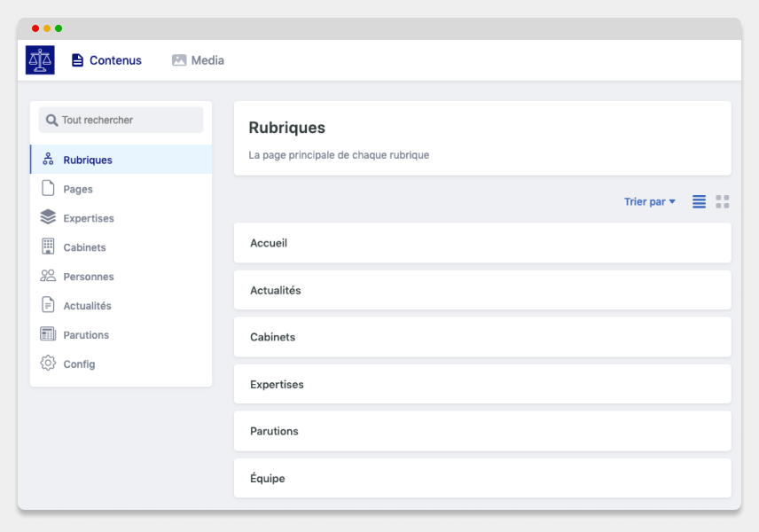Image resolution: width=759 pixels, height=532 pixels.
Task: Switch to list view layout
Action: [x=699, y=202]
